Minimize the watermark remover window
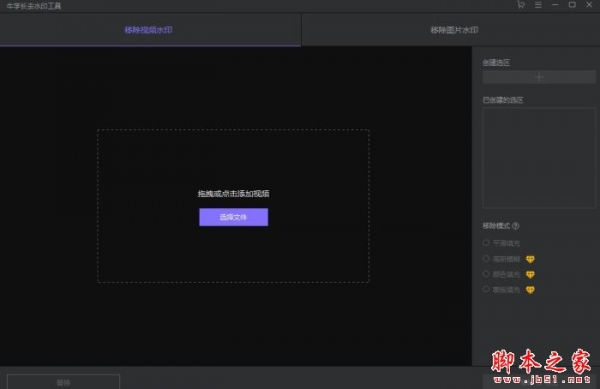Viewport: 600px width, 389px height. click(x=555, y=5)
